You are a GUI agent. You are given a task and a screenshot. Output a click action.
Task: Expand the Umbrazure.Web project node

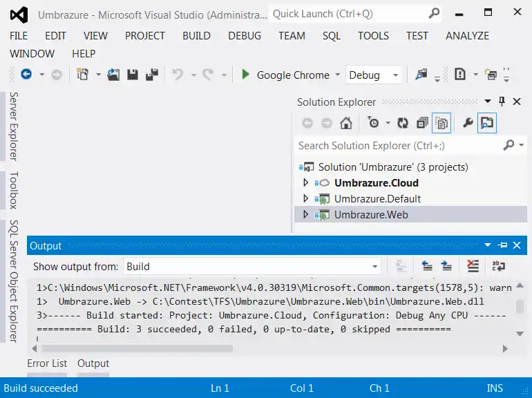tap(305, 214)
